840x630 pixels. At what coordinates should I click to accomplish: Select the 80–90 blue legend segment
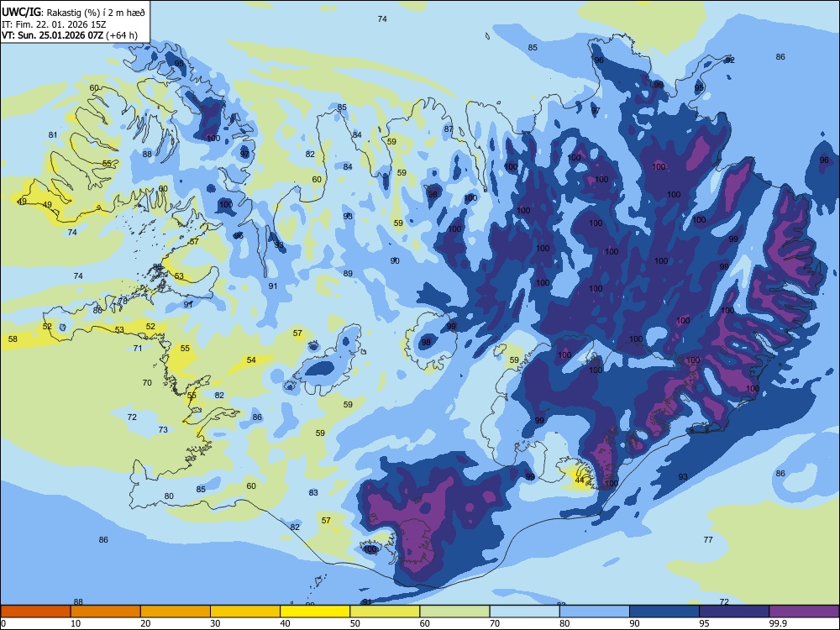point(595,612)
